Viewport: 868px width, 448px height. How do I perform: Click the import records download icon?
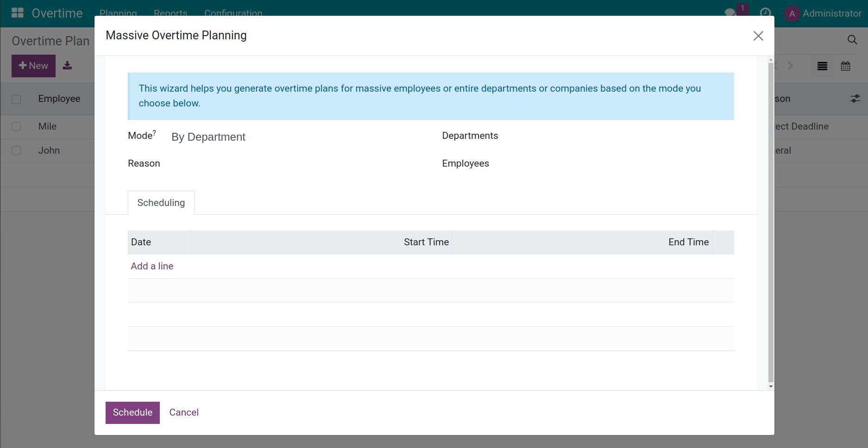[67, 66]
